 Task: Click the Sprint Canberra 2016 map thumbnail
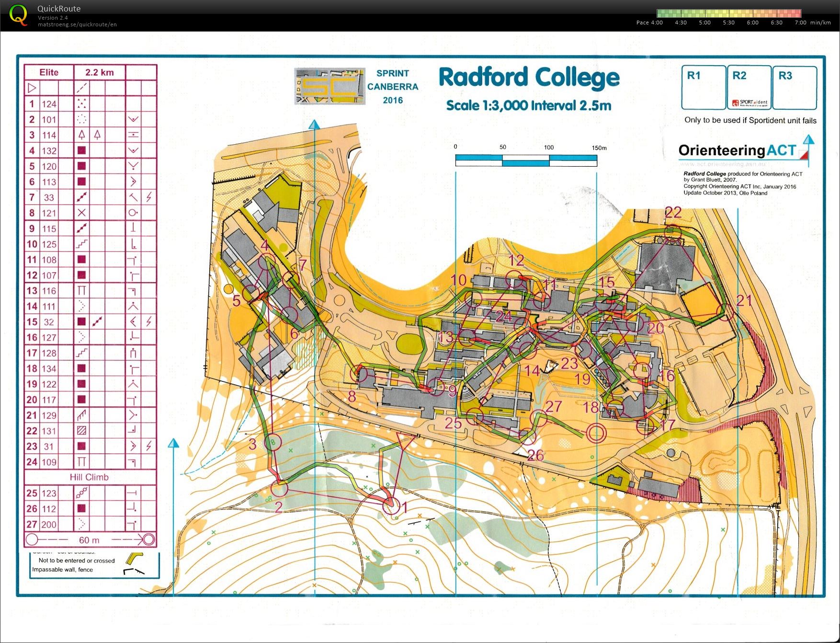329,86
